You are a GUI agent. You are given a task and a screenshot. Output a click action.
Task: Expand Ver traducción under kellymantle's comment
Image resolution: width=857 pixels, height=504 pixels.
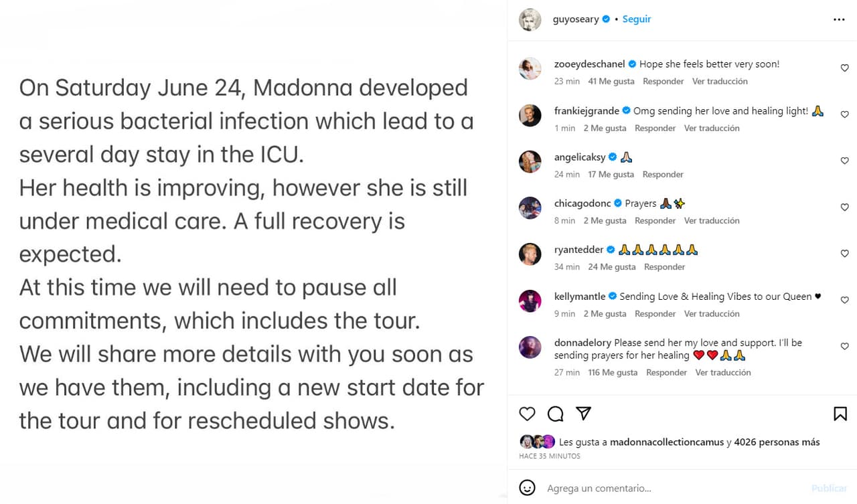pyautogui.click(x=712, y=313)
